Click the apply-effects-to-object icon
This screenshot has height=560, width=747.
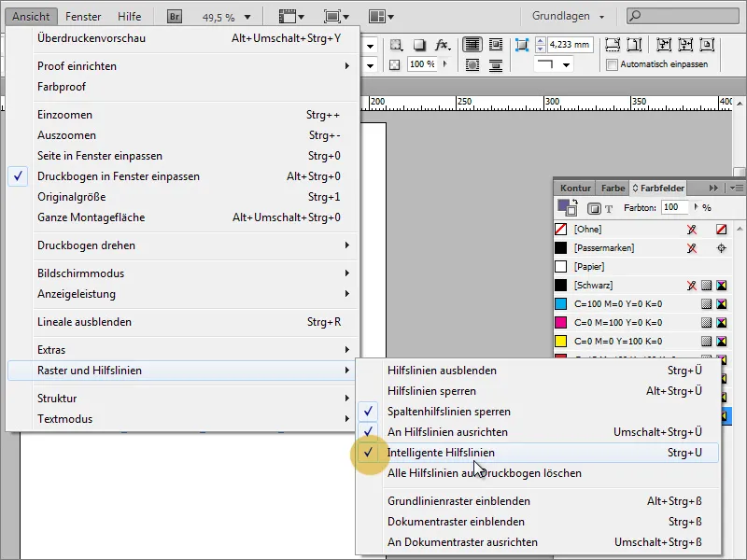(x=395, y=45)
